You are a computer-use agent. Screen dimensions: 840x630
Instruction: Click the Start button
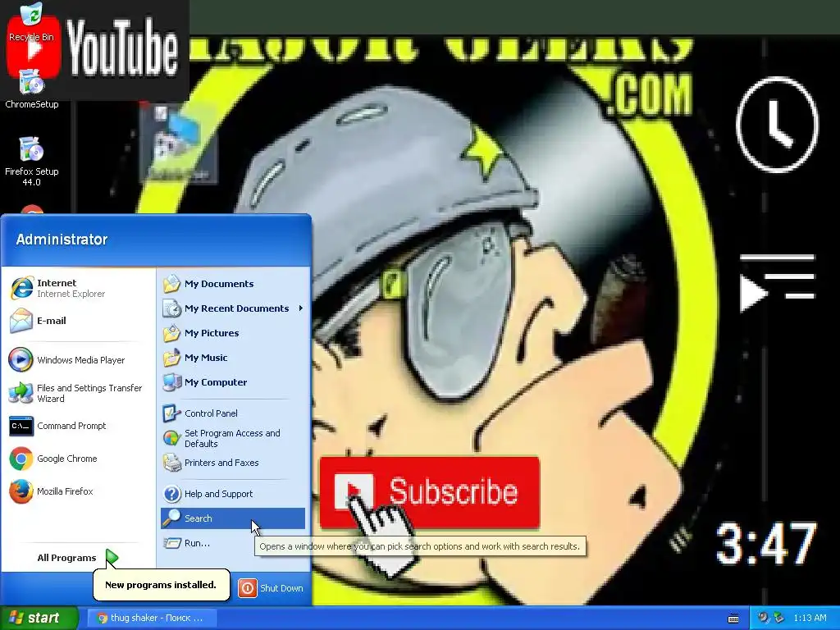39,618
